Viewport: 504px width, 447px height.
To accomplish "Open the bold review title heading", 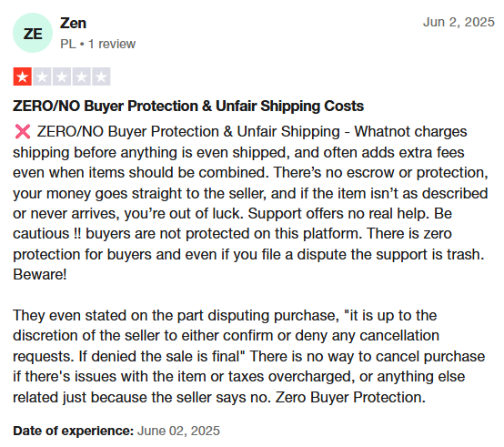I will pos(188,107).
